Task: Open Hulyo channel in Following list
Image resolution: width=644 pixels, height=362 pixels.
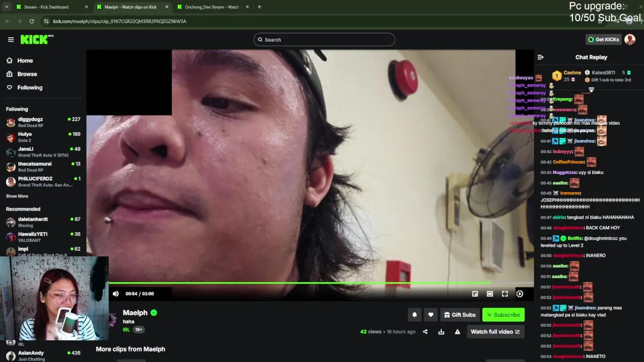Action: click(x=43, y=137)
